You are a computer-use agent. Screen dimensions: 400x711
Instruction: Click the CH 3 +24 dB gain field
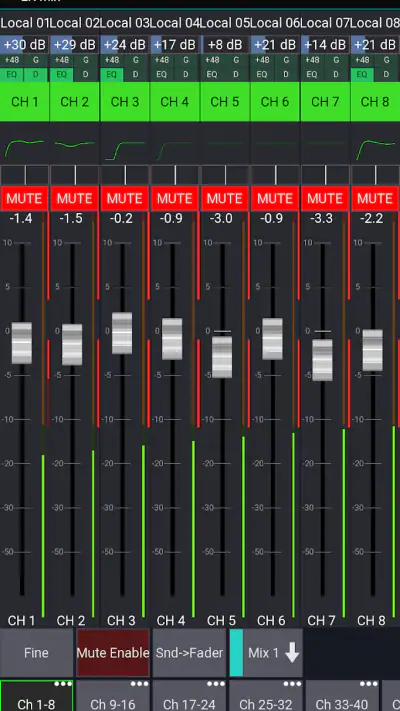point(125,45)
